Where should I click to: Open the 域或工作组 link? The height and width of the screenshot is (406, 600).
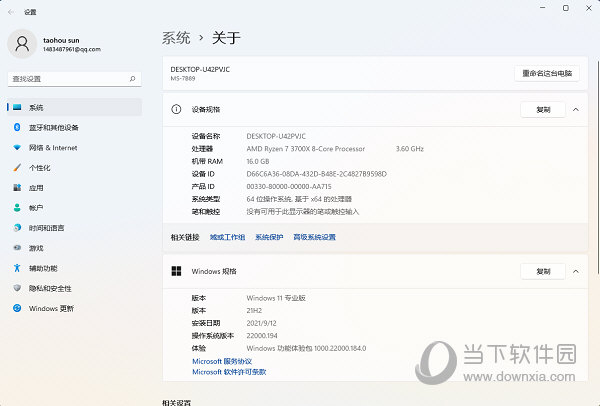tap(227, 237)
